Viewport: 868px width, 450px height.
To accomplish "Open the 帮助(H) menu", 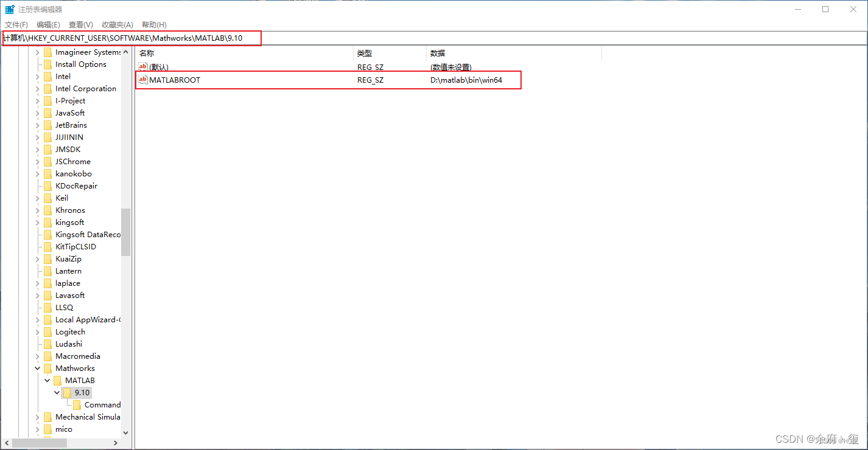I will [154, 24].
